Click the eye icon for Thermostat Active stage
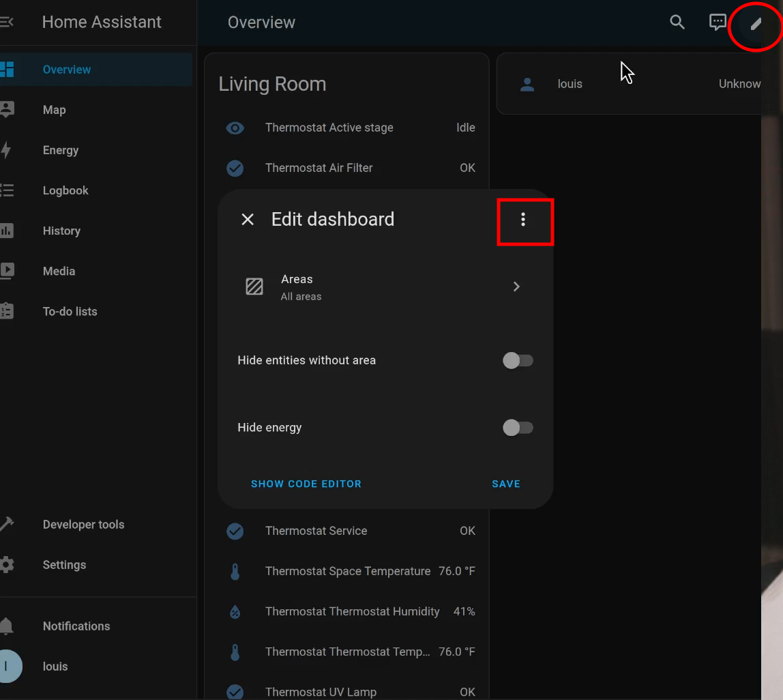Screen dimensions: 783x700 pyautogui.click(x=235, y=128)
